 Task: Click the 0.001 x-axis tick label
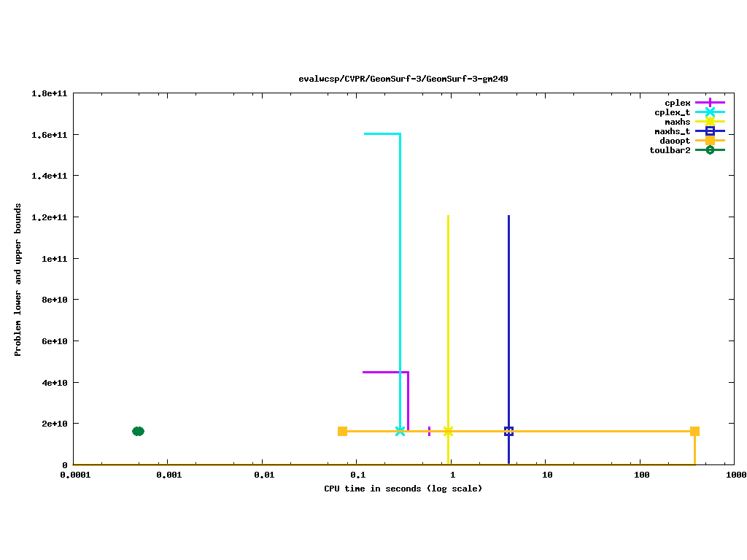168,474
